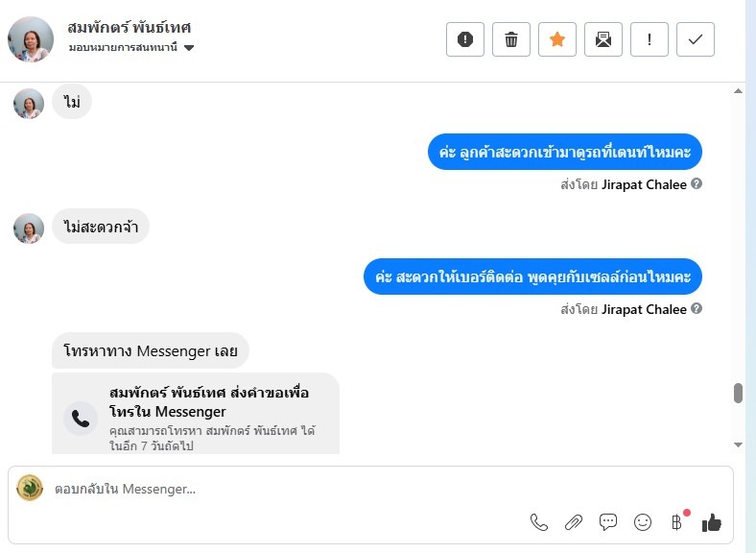The image size is (756, 553).
Task: Click the ตอบกลับใน Messenger reply field
Action: point(288,489)
